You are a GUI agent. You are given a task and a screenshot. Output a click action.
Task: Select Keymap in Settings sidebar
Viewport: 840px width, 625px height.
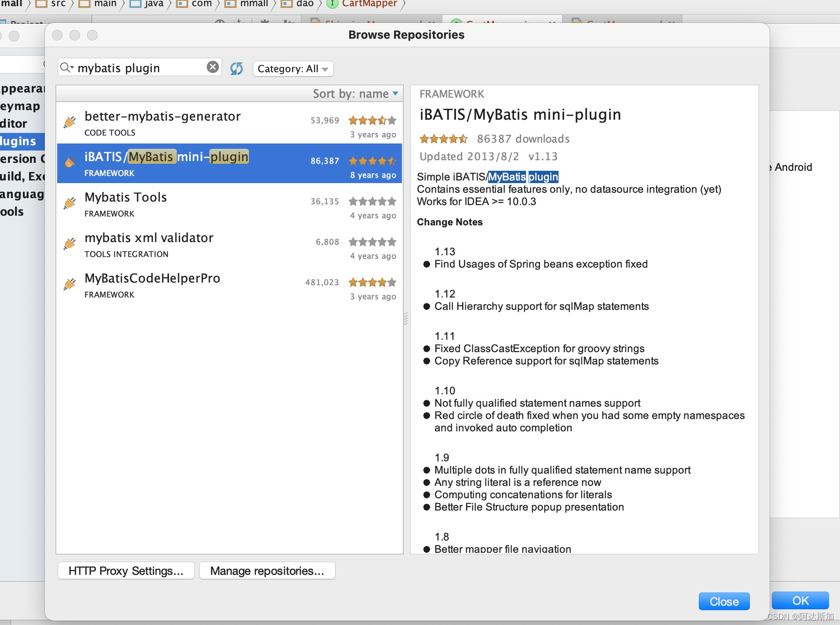pos(20,106)
